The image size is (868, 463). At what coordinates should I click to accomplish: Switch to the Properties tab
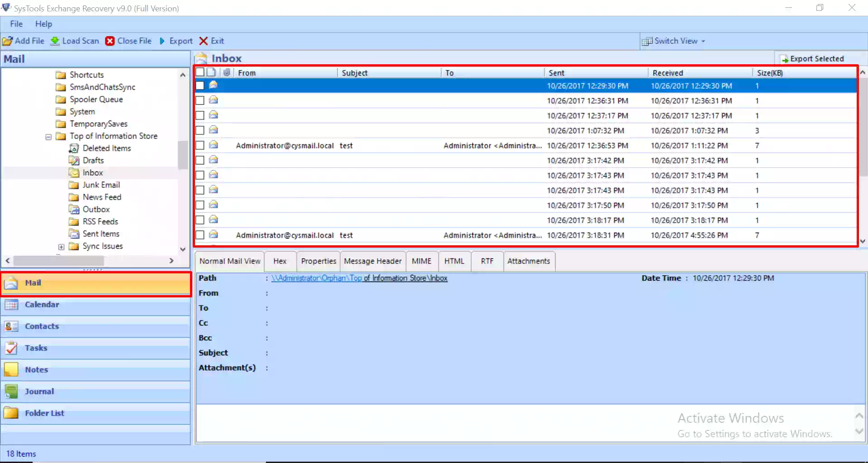click(318, 261)
